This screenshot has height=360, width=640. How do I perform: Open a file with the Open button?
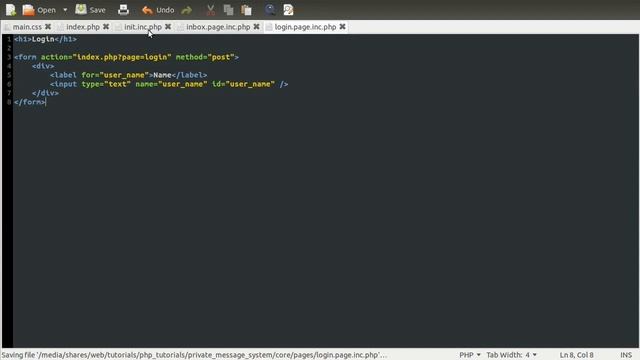pos(39,10)
